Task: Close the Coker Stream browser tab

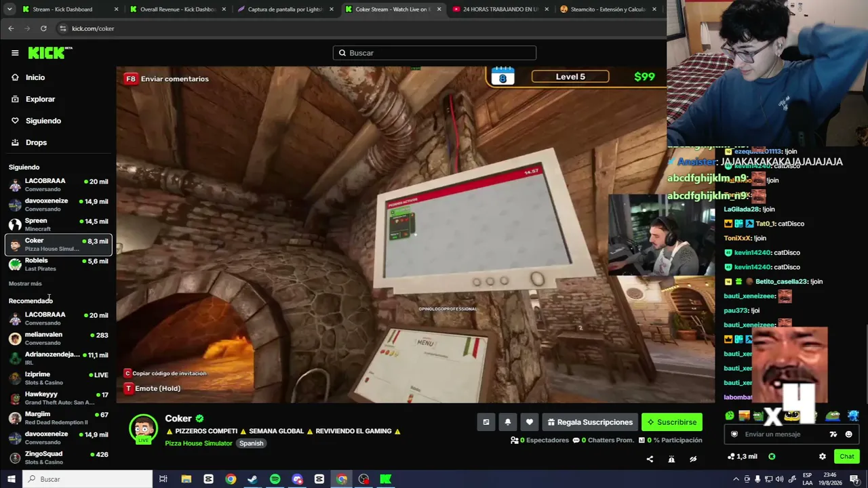Action: [x=439, y=9]
